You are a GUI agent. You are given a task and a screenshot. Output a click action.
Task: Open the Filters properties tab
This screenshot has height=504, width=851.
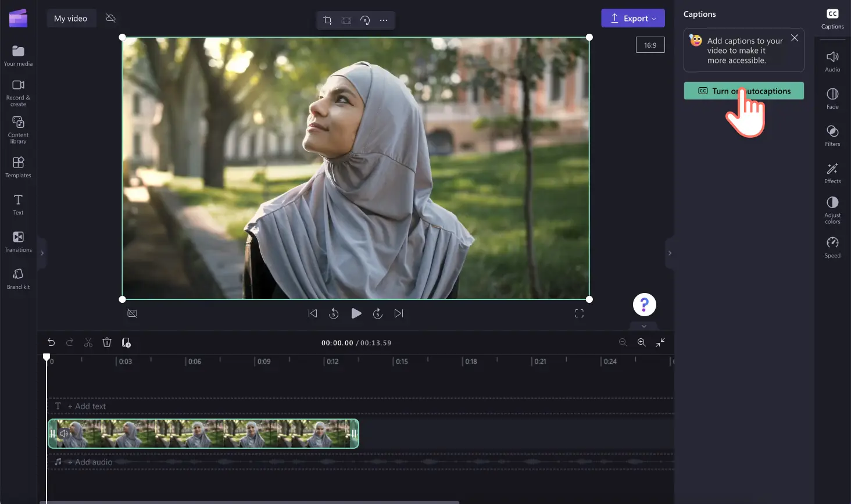click(832, 135)
